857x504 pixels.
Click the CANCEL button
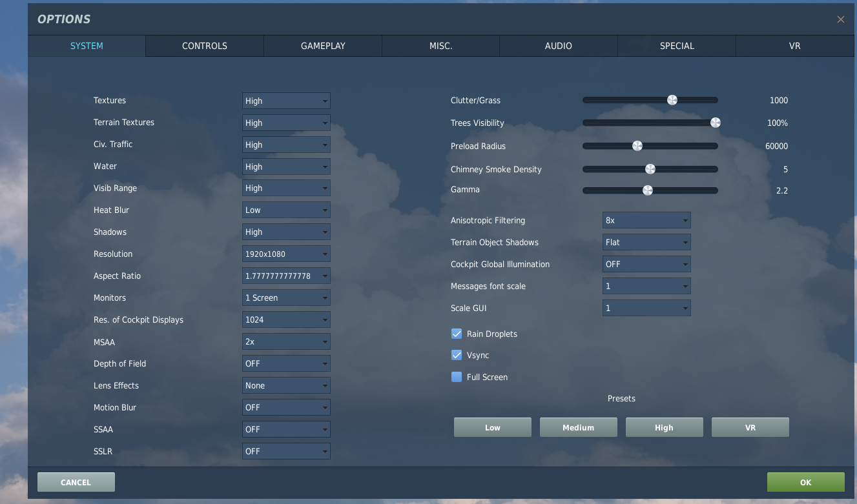[76, 482]
